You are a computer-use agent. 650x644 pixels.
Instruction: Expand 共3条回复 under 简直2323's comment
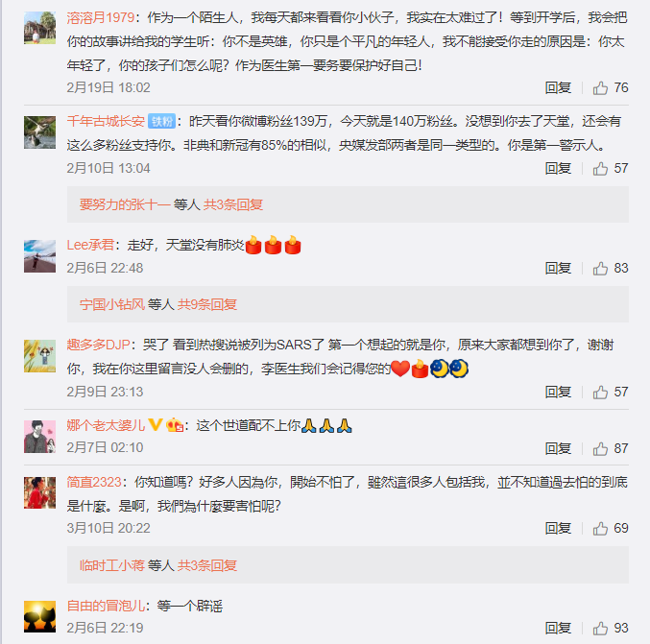(x=206, y=565)
